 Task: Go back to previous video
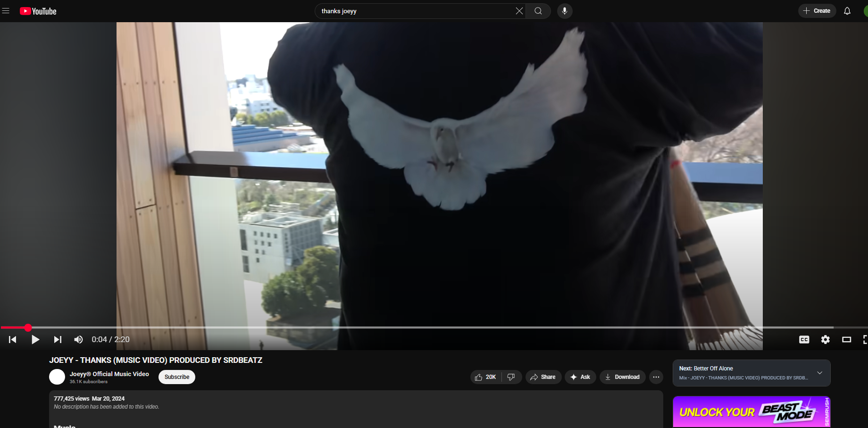click(x=13, y=339)
